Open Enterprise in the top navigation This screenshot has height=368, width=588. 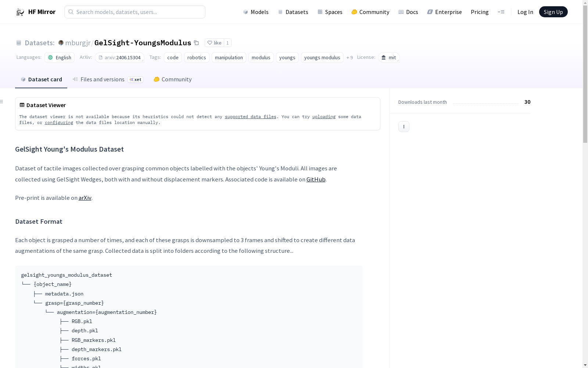coord(444,12)
